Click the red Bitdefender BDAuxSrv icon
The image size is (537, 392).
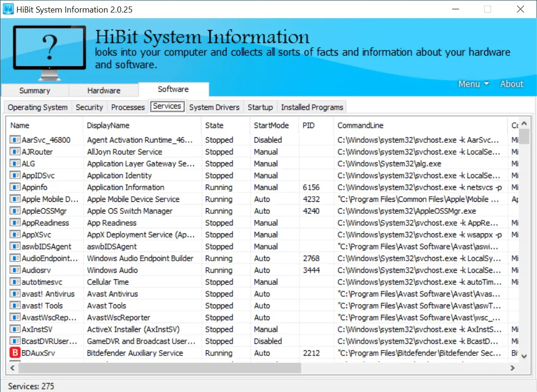(x=15, y=353)
